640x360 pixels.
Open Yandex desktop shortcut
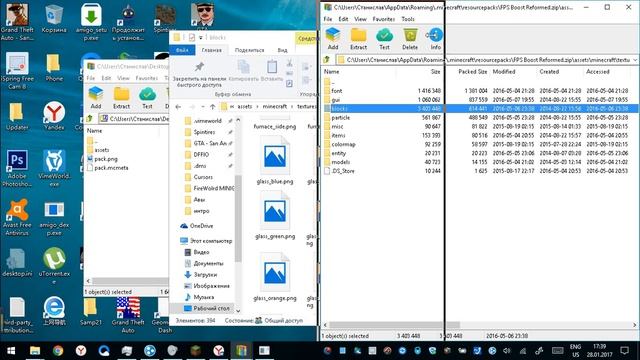[x=54, y=116]
